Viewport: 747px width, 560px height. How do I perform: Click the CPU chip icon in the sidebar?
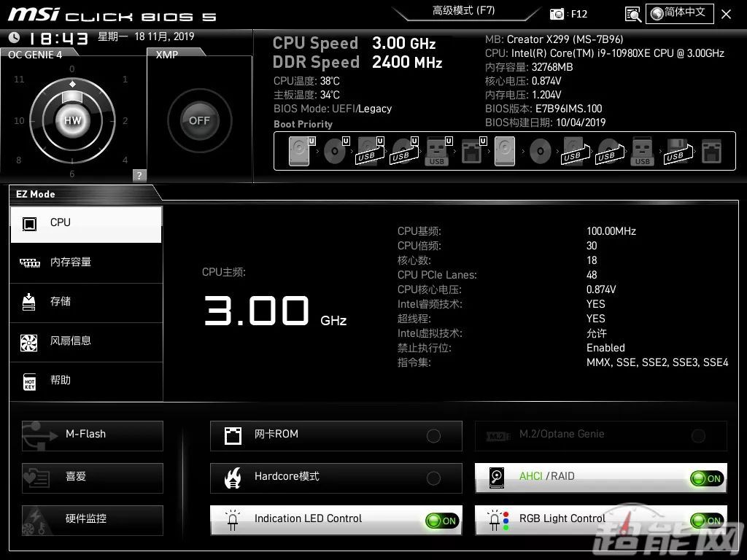(29, 223)
